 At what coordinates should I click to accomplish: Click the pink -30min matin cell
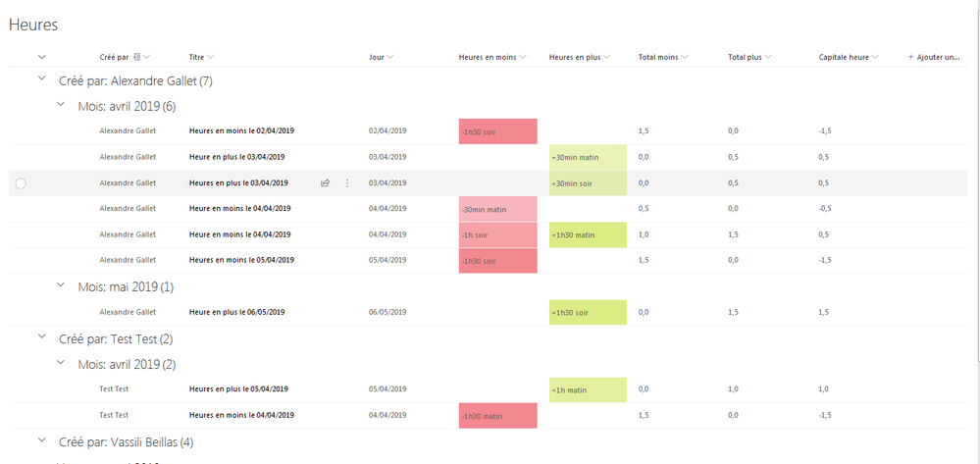pos(497,209)
